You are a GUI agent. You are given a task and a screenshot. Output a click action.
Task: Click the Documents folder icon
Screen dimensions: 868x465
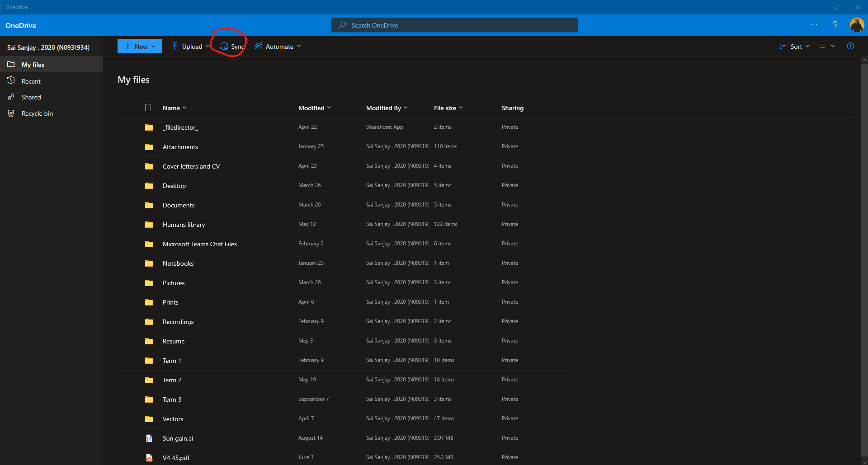coord(149,205)
